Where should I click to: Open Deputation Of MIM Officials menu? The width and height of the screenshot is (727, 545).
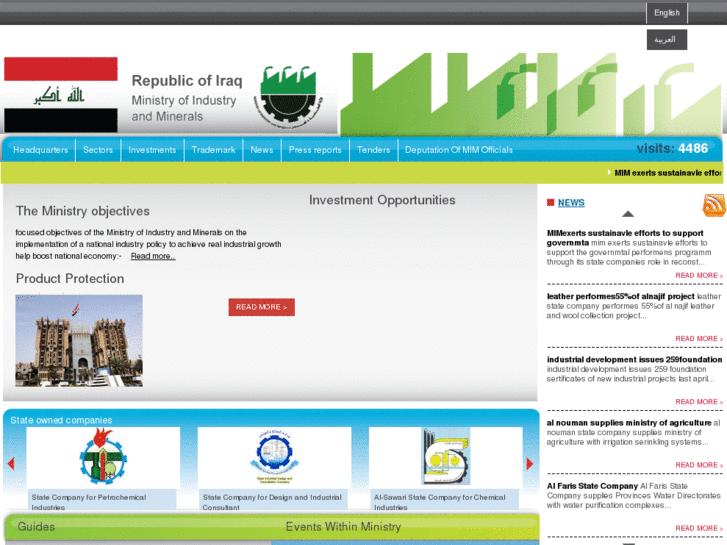459,150
